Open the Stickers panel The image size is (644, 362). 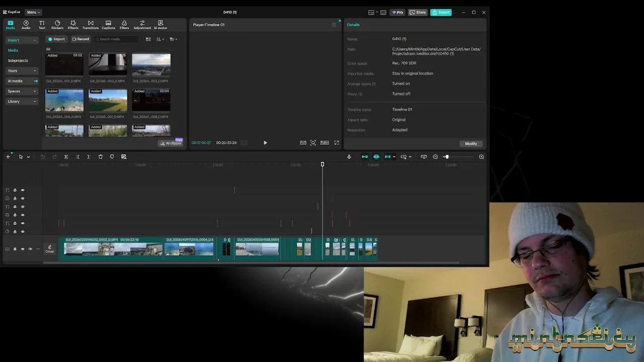57,25
